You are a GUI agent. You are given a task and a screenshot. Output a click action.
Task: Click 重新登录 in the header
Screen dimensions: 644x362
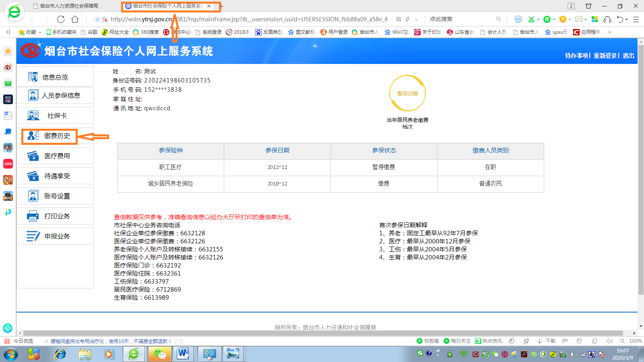click(x=605, y=56)
